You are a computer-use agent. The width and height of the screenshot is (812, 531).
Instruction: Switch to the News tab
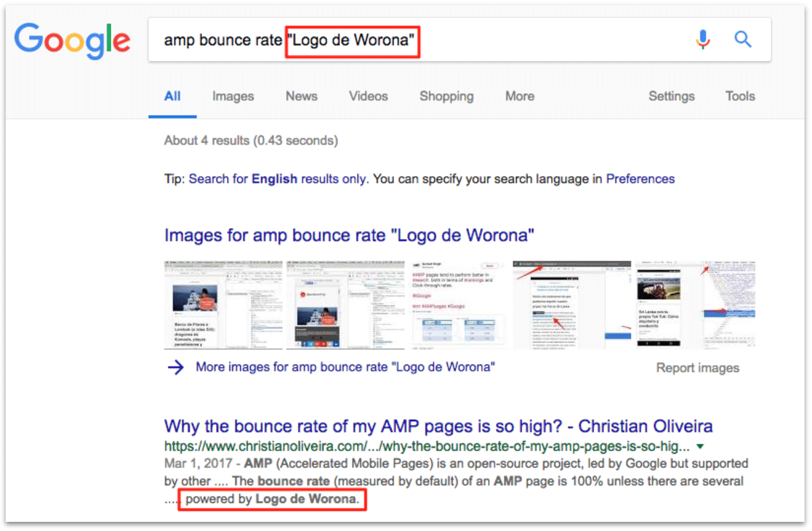(301, 96)
